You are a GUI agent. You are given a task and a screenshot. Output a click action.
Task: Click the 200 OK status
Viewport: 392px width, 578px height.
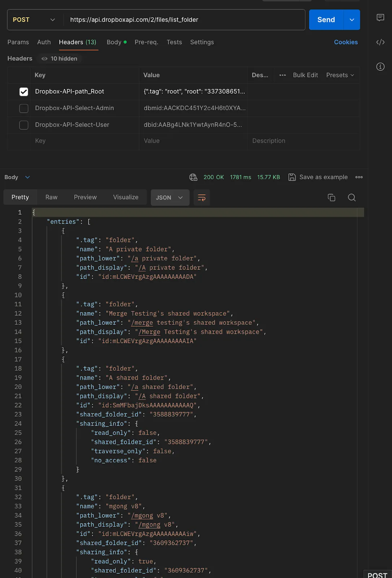pos(213,177)
